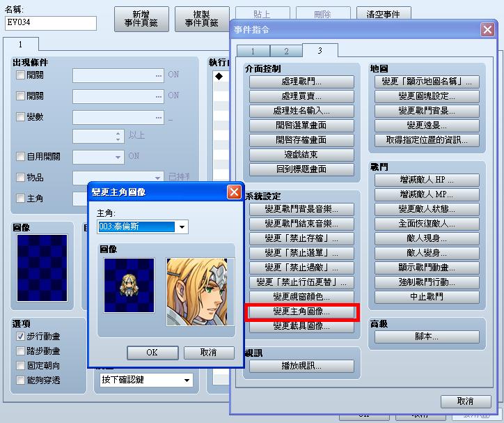
Task: Enable the 自用開關 checkbox
Action: tap(20, 157)
